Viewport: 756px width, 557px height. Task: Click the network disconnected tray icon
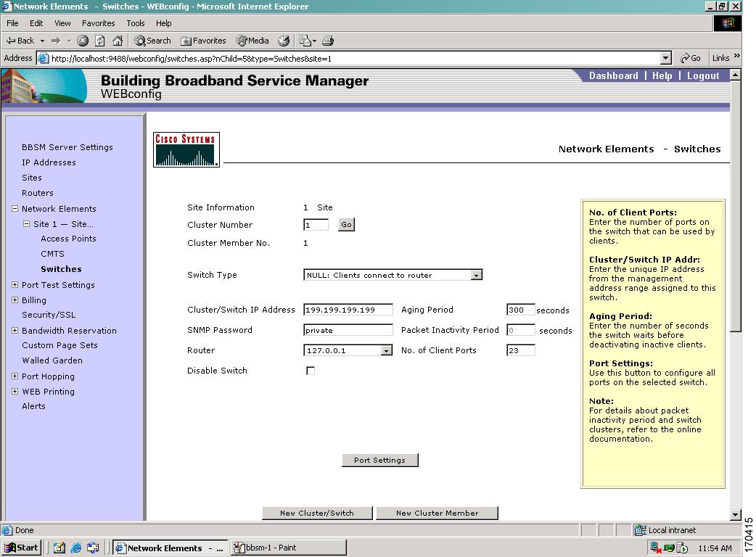click(x=656, y=548)
